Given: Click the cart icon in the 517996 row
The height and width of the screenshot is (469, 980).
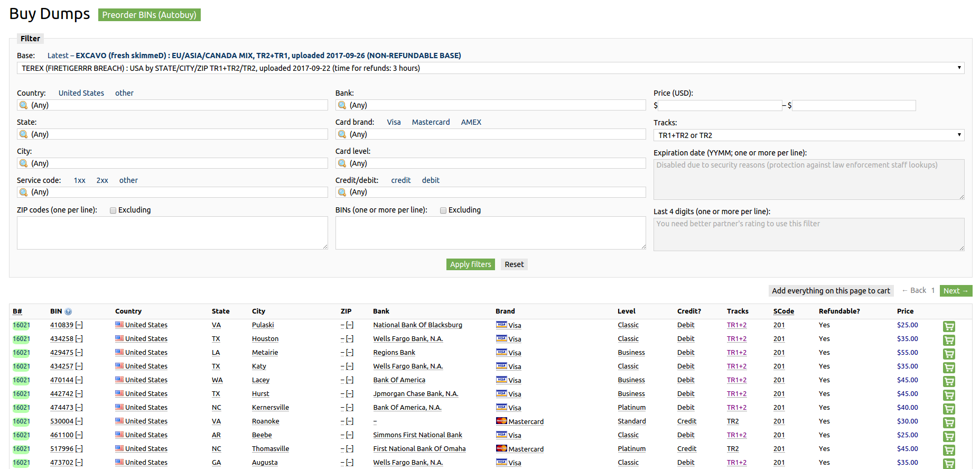Looking at the screenshot, I should click(949, 450).
